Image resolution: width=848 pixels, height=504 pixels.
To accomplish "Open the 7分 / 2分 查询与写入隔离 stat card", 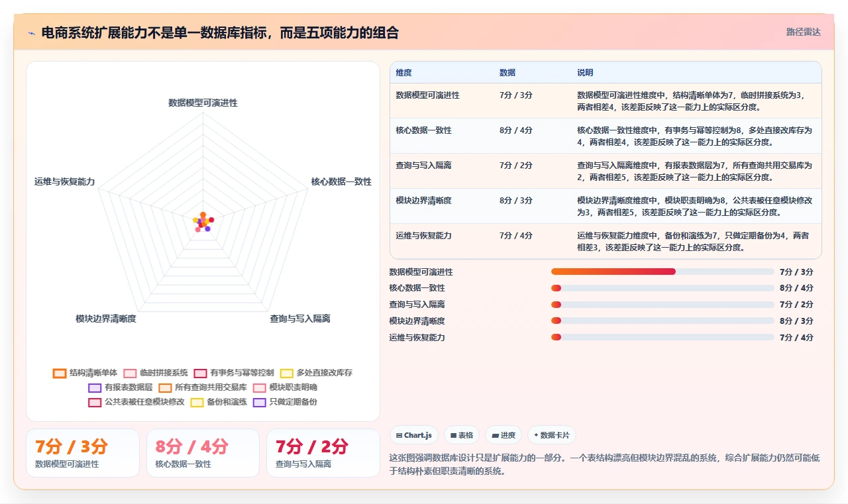I will pyautogui.click(x=323, y=453).
